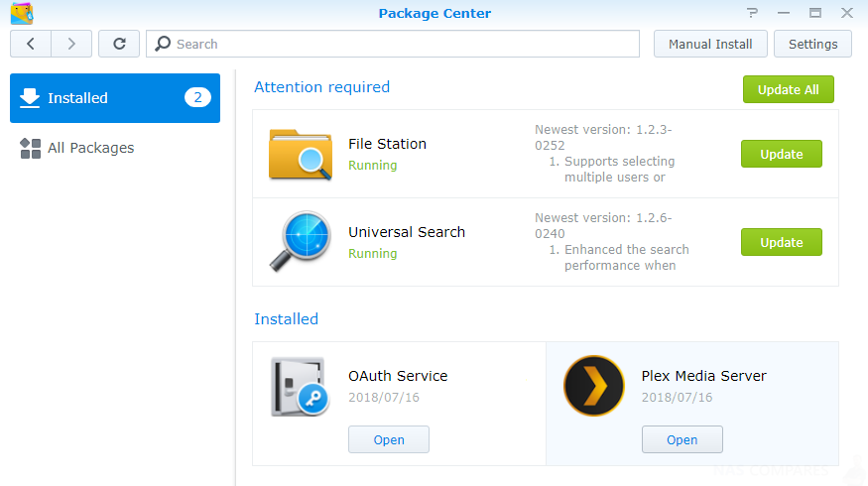Viewport: 868px width, 486px height.
Task: Close the Package Center window
Action: [847, 13]
